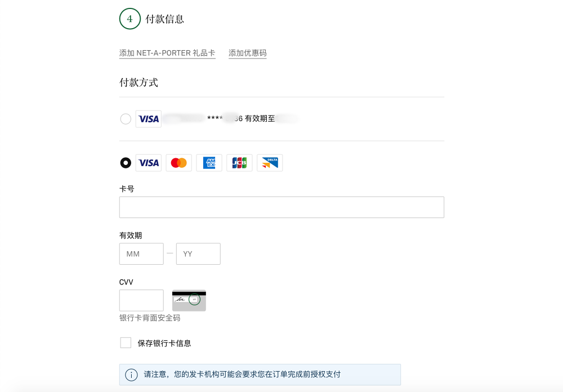Check the 保存银行卡信息 checkbox
The height and width of the screenshot is (392, 563).
click(126, 343)
